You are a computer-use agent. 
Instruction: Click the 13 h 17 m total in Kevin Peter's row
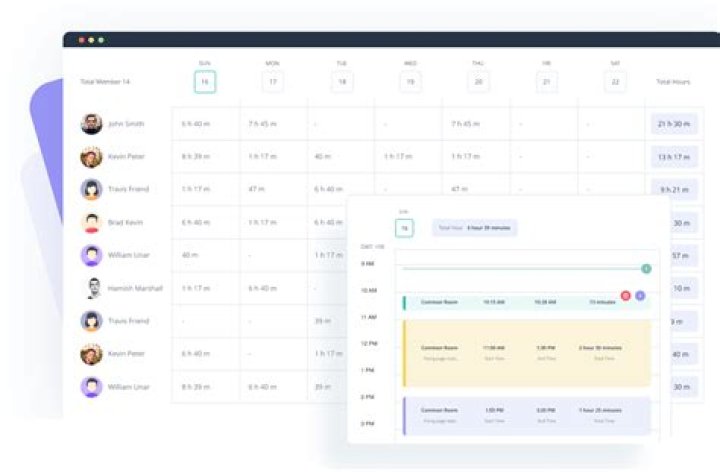tap(674, 157)
